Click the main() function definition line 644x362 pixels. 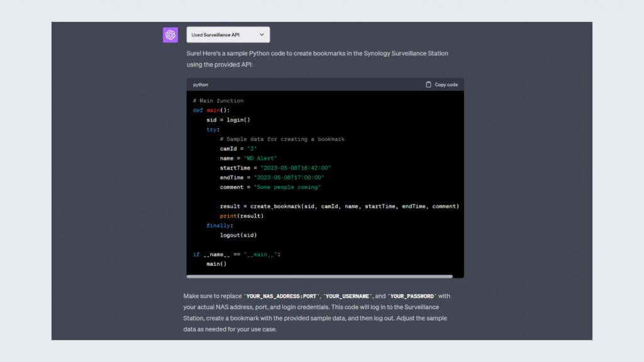(211, 110)
